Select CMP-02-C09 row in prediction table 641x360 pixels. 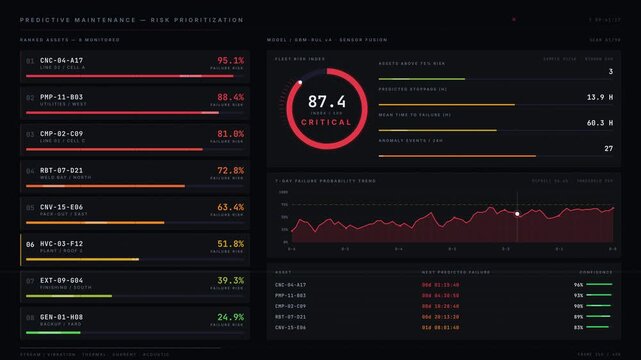(x=444, y=306)
